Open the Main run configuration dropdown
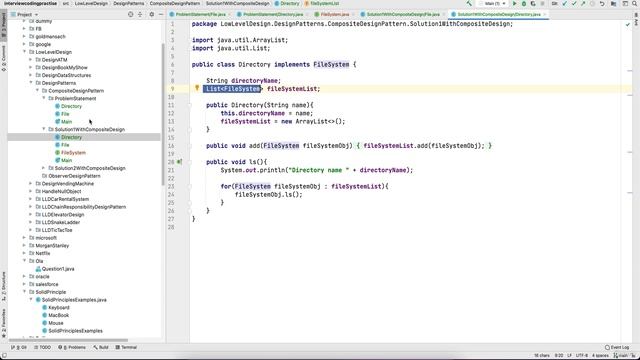The width and height of the screenshot is (640, 360). pos(492,3)
